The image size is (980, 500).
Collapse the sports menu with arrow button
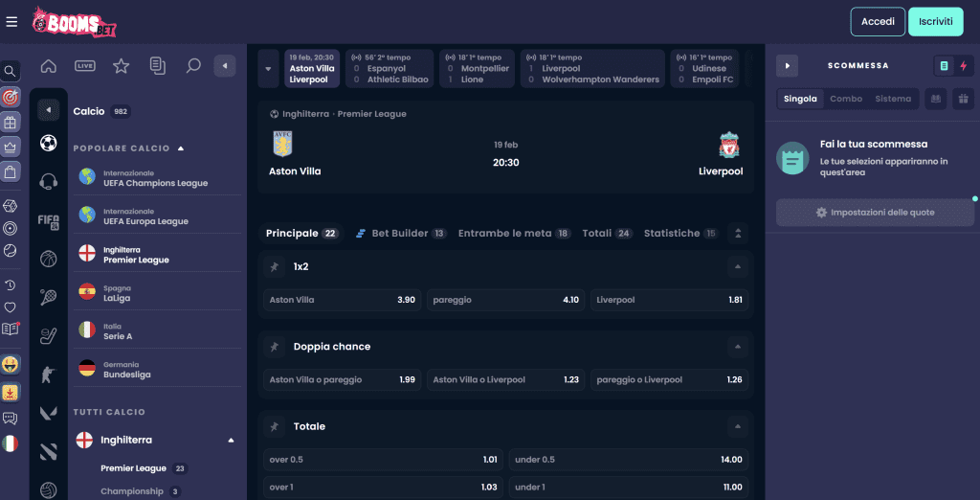225,66
